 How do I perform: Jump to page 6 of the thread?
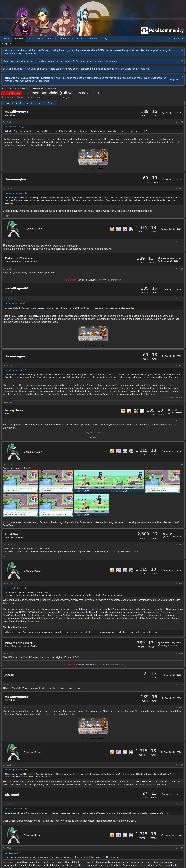[31, 103]
